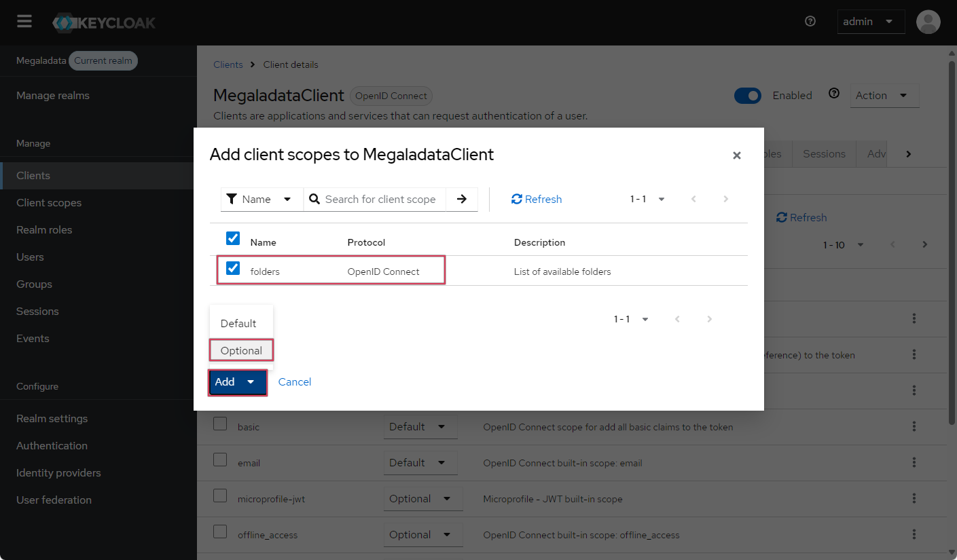Sort by the Name column header
Viewport: 957px width, 560px height.
263,242
